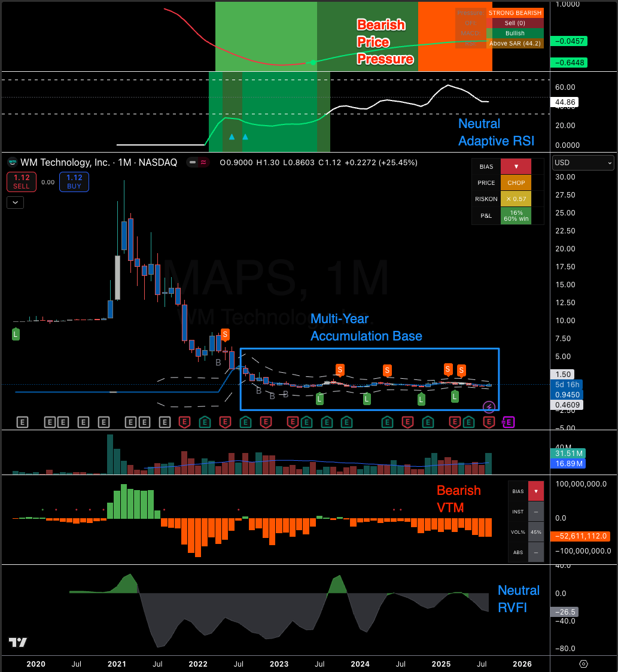Image resolution: width=618 pixels, height=672 pixels.
Task: Click the S signal marker near mid-2022
Action: click(x=225, y=335)
